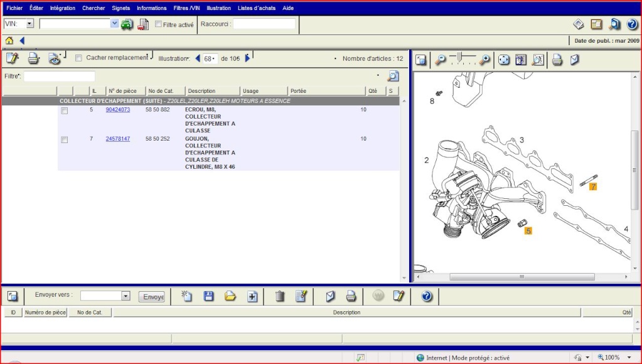Image resolution: width=642 pixels, height=364 pixels.
Task: Open the Listes d'achats menu
Action: pos(257,8)
